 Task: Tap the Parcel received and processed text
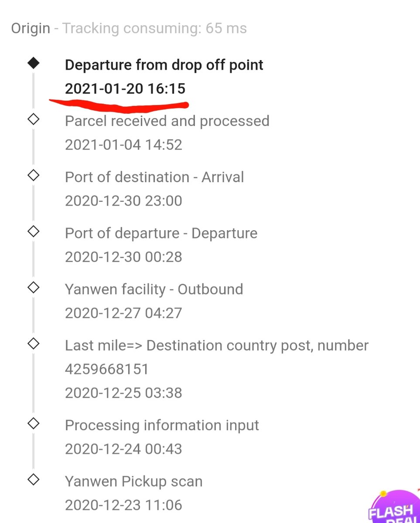pyautogui.click(x=167, y=121)
